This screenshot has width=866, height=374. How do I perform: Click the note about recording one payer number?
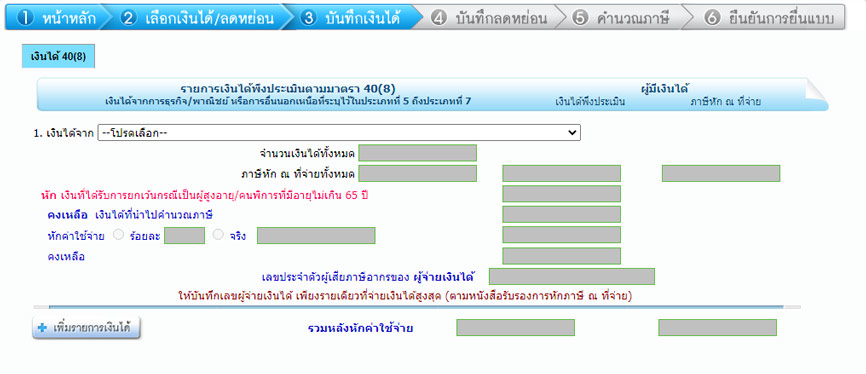(405, 296)
